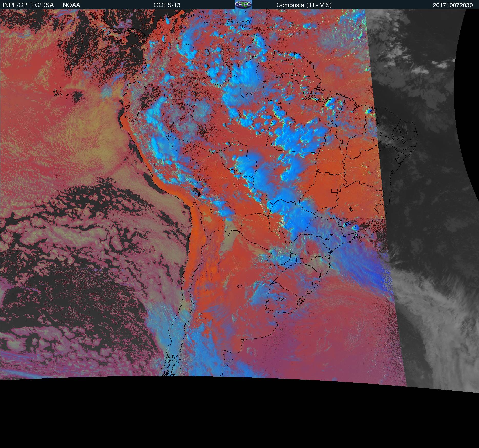Click the Composta (IR - VIS) title
Screen dimensions: 479x448
point(304,5)
